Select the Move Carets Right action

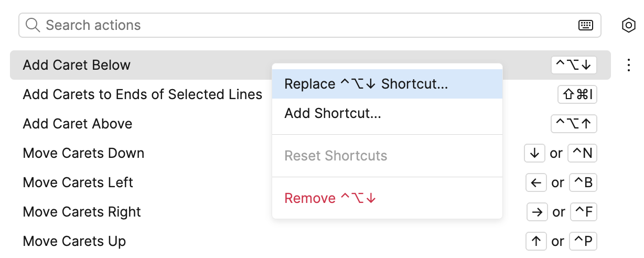(x=82, y=212)
